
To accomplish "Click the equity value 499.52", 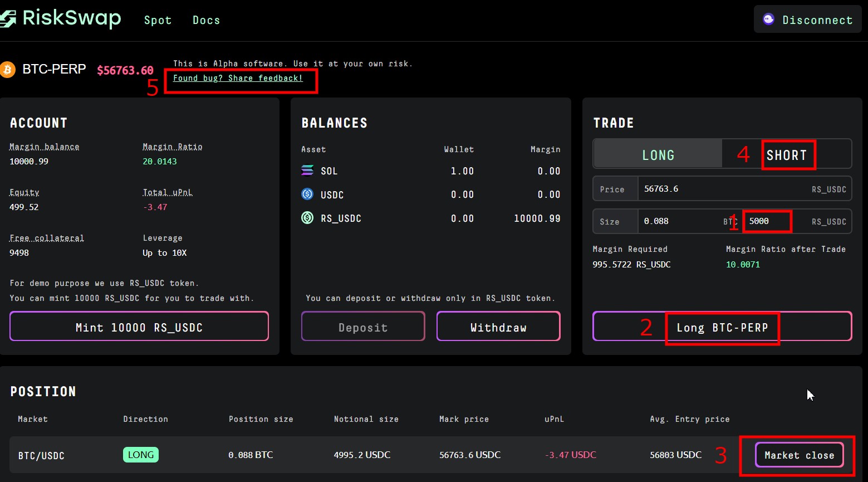I will [24, 207].
